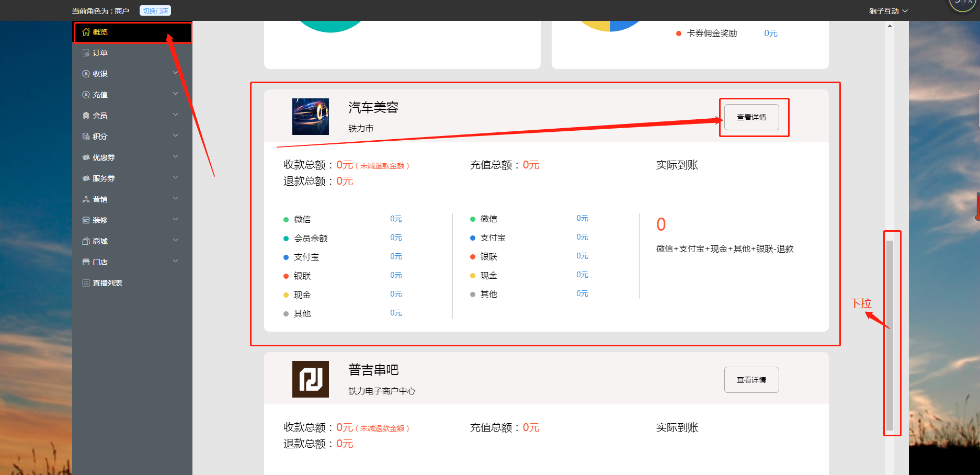Click the page vertical scrollbar thumb
The height and width of the screenshot is (475, 980).
coord(890,335)
